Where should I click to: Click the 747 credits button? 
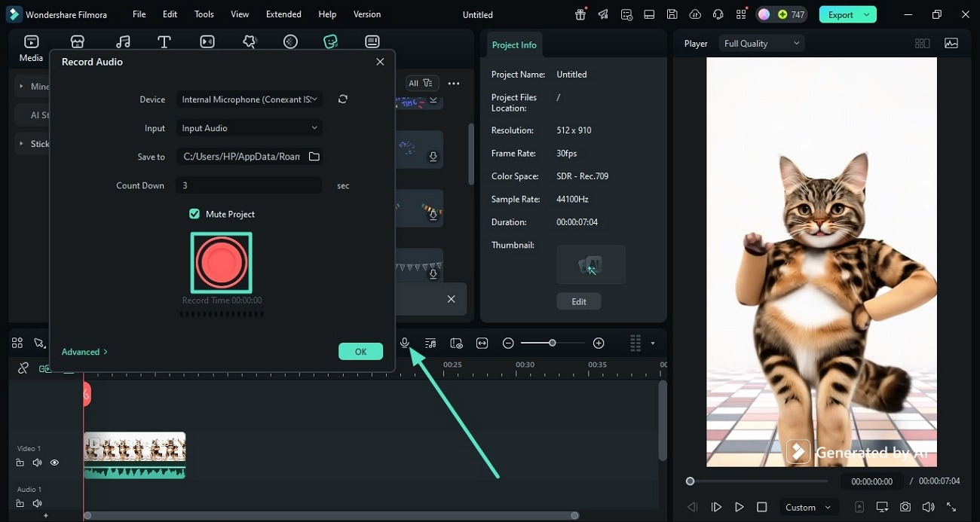click(791, 14)
